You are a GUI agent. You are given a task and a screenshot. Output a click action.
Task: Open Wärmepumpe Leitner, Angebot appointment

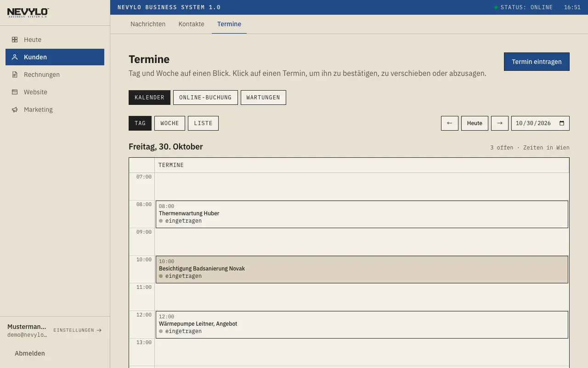click(x=362, y=325)
